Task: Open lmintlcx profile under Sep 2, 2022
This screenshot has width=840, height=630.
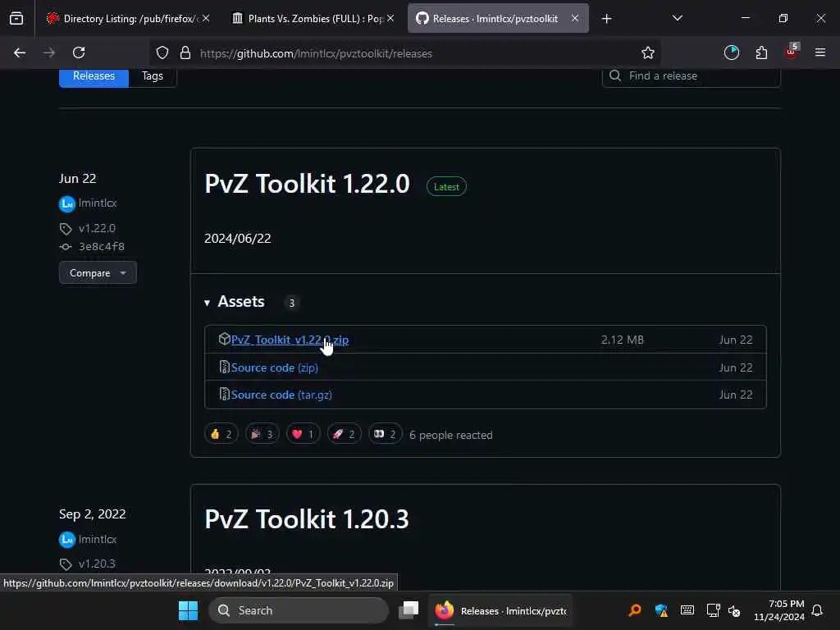Action: (97, 539)
